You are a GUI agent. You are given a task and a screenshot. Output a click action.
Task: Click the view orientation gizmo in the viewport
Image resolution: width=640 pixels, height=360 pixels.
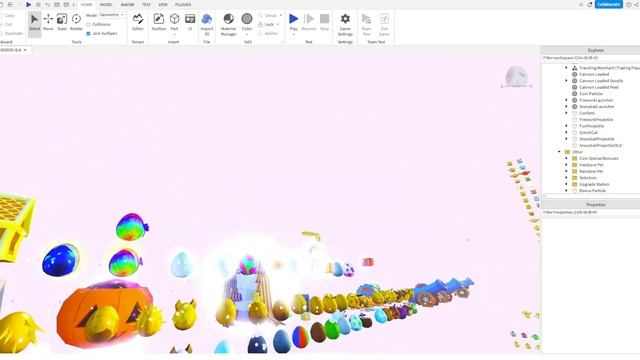click(x=516, y=77)
